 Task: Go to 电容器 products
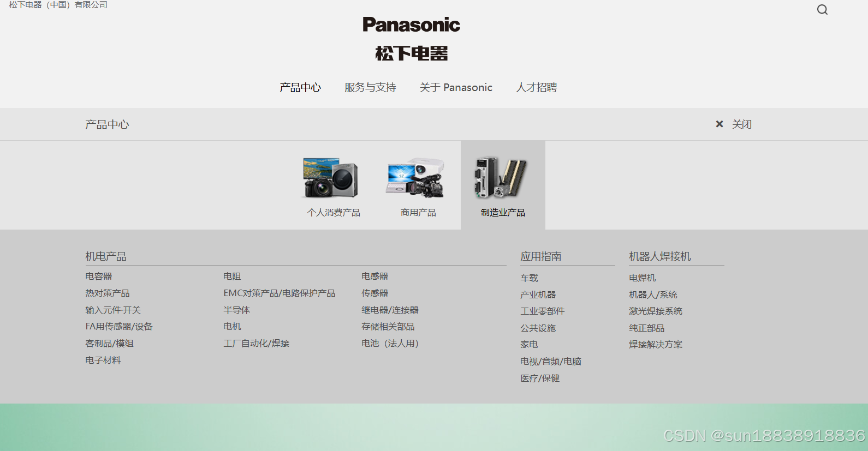click(99, 276)
